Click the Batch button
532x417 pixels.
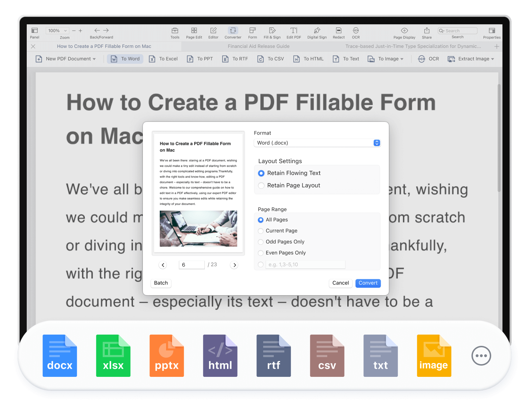coord(161,283)
